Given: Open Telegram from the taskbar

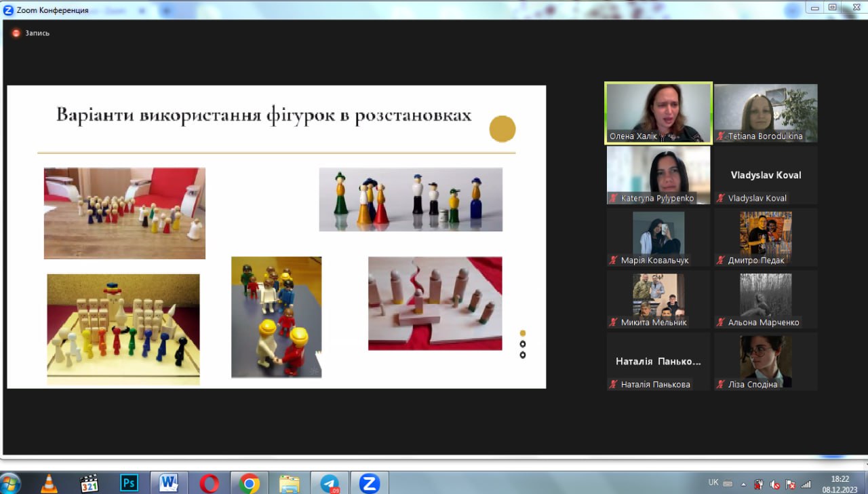Looking at the screenshot, I should tap(330, 483).
